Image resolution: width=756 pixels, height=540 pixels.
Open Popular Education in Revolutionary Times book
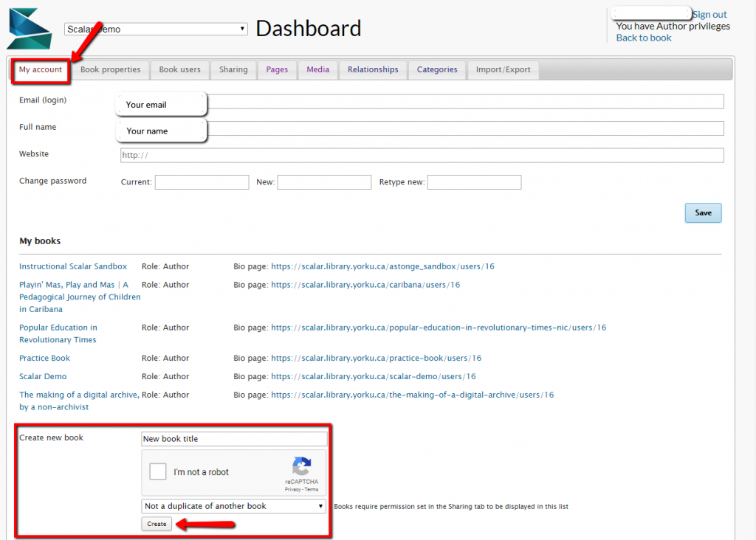point(58,333)
